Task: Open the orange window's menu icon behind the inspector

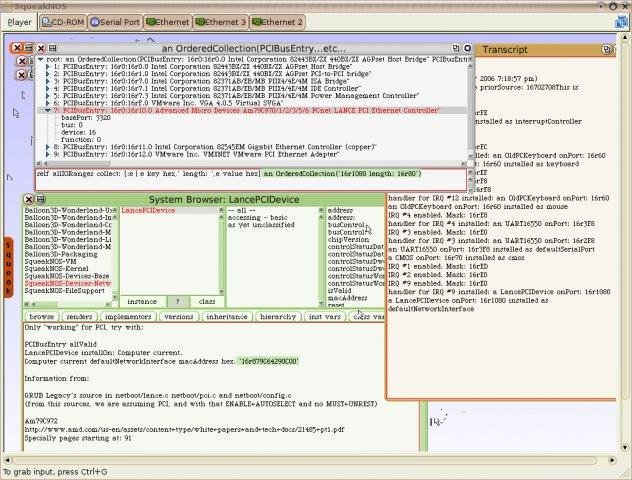Action: [28, 48]
